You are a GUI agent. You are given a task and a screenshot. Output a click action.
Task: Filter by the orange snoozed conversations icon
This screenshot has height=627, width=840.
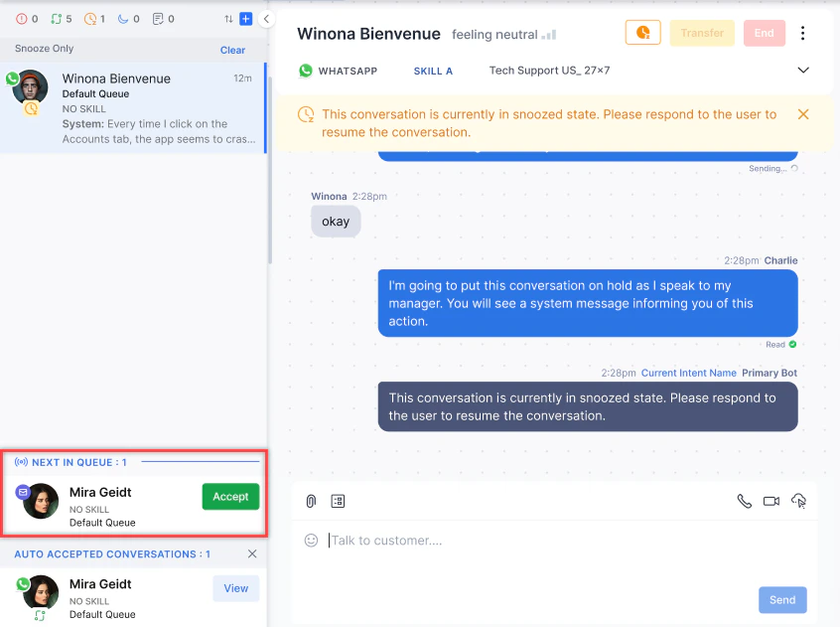click(x=90, y=19)
